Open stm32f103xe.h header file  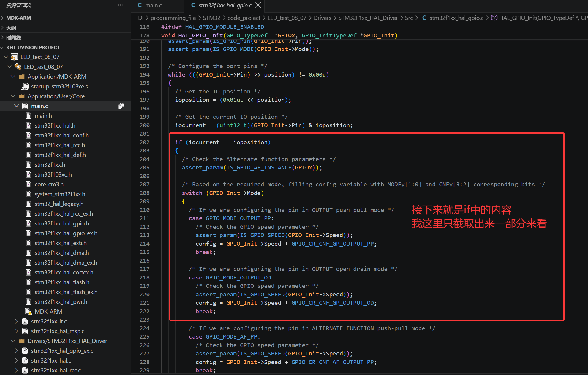(x=53, y=174)
